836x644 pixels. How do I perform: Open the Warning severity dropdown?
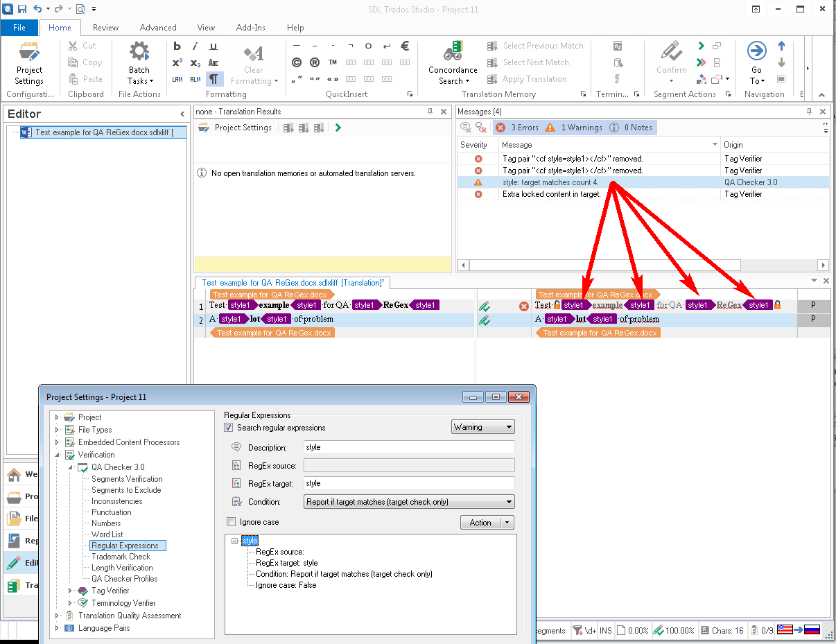482,427
